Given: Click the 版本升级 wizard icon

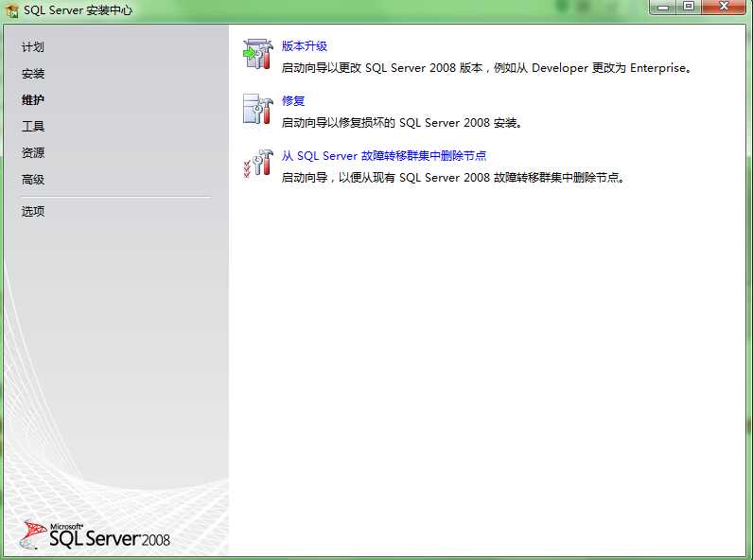Looking at the screenshot, I should pos(258,54).
